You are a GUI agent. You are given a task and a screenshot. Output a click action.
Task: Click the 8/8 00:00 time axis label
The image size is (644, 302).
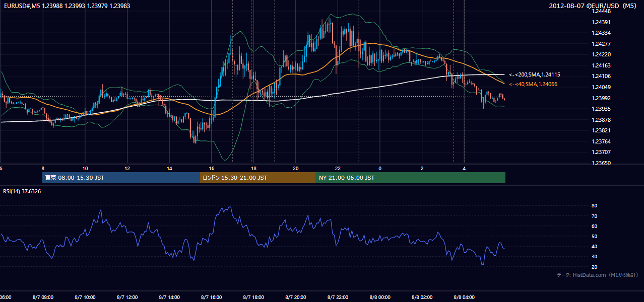[x=380, y=297]
